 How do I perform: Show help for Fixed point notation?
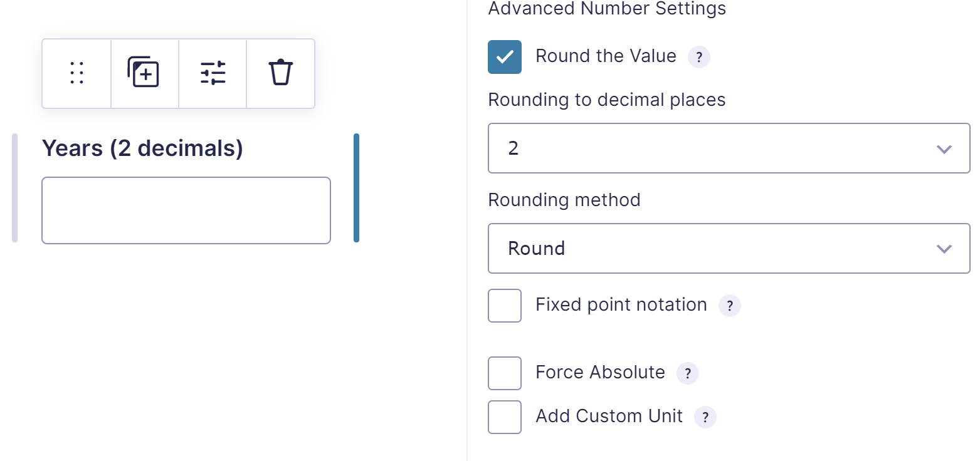729,306
